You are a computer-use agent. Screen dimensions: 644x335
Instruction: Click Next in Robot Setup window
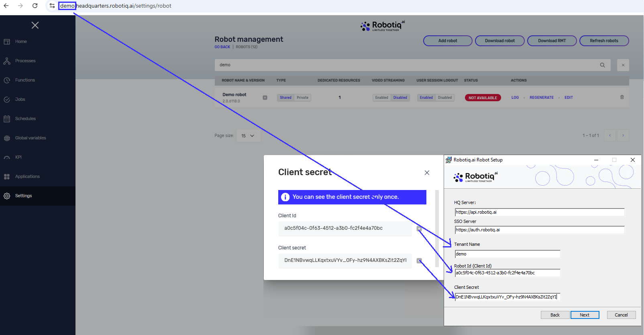click(x=585, y=315)
